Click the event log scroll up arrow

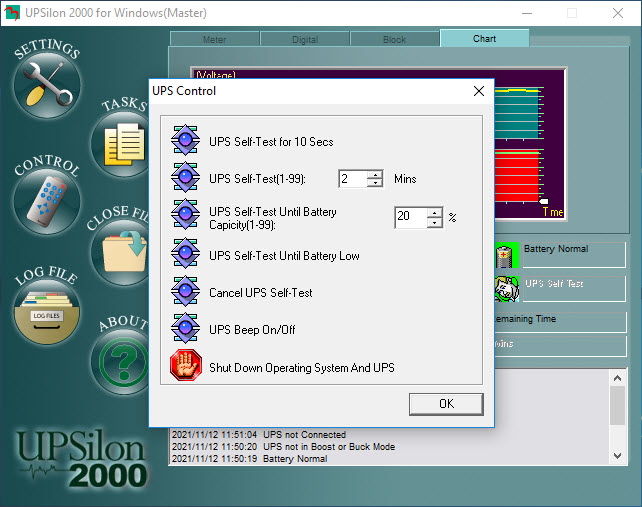(617, 378)
